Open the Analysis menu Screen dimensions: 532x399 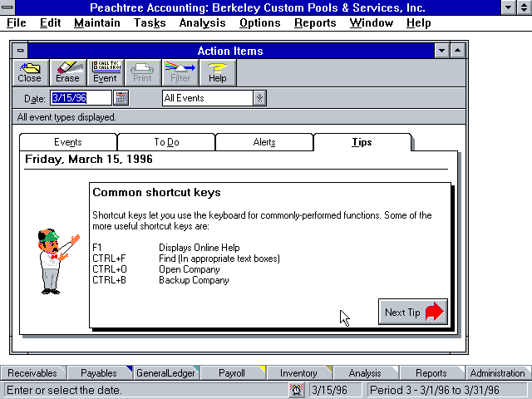pos(202,22)
